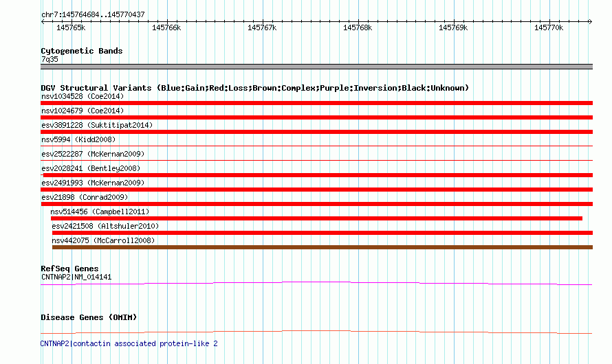The width and height of the screenshot is (612, 364).
Task: Click the red bar for esv3891228
Action: pos(316,132)
